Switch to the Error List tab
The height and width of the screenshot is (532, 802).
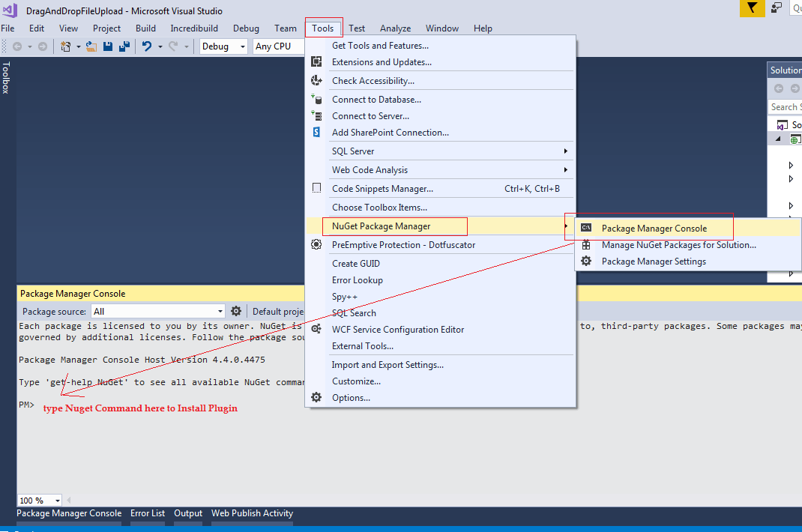(148, 513)
